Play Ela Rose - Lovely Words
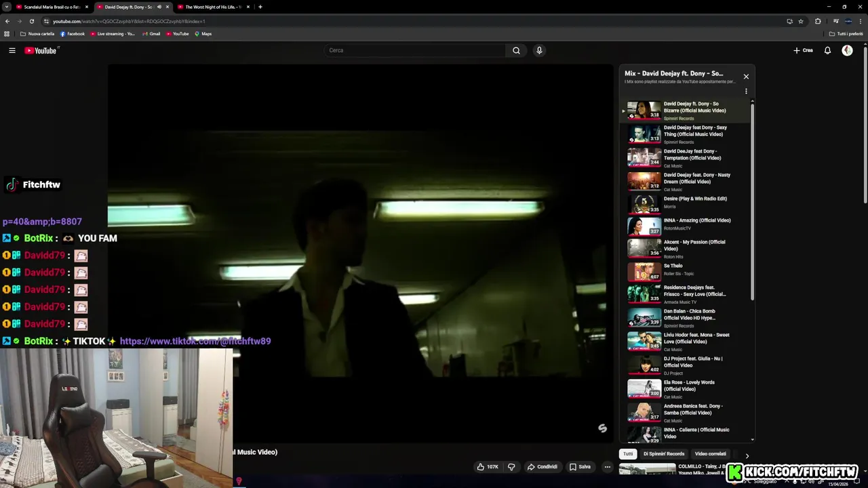 [x=685, y=389]
